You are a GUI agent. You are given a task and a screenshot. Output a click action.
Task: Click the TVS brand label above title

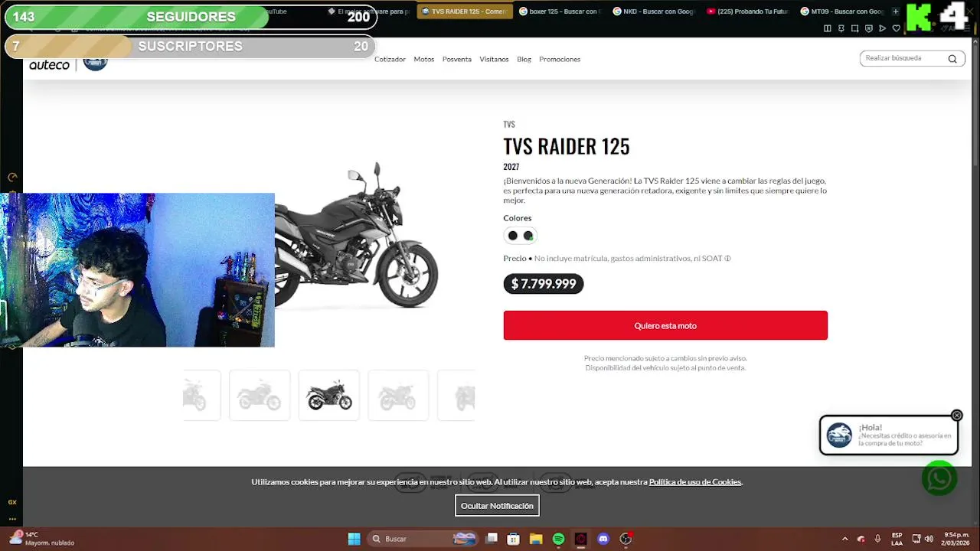click(x=509, y=124)
